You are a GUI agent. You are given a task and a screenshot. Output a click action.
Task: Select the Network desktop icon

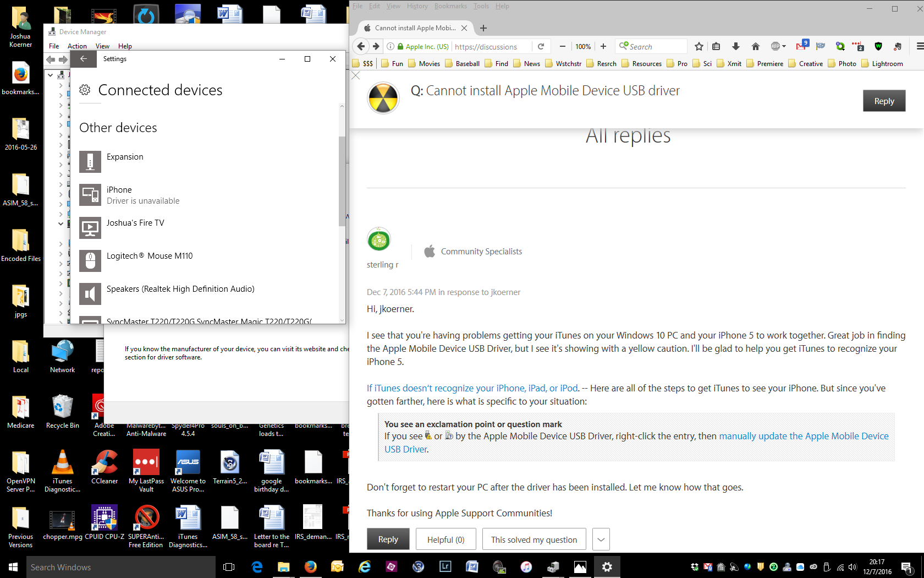tap(63, 356)
